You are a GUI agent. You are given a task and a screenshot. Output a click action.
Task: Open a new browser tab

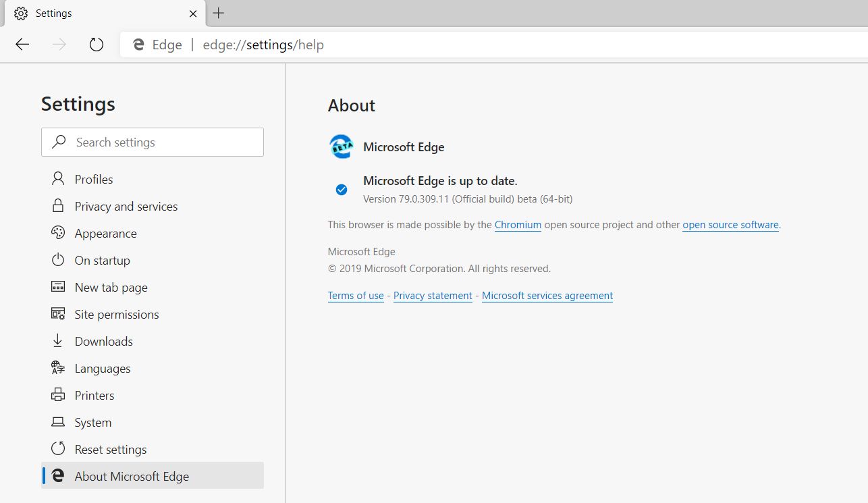coord(217,13)
